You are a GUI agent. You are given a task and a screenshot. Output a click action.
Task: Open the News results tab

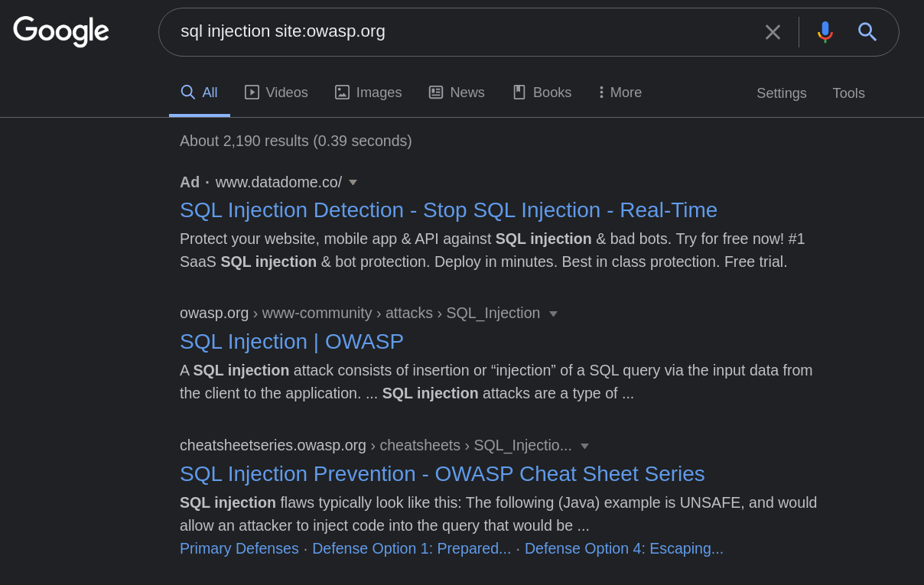coord(457,93)
